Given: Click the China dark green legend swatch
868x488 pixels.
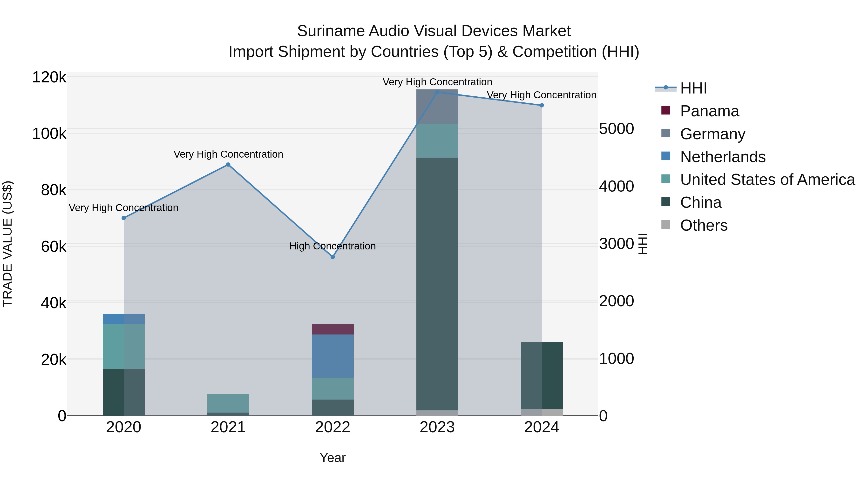Looking at the screenshot, I should 665,202.
